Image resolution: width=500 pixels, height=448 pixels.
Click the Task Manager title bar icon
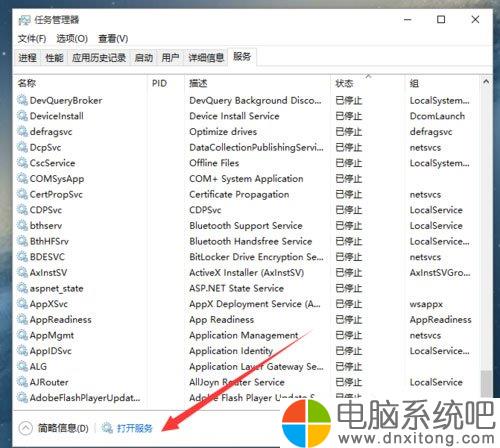click(24, 20)
